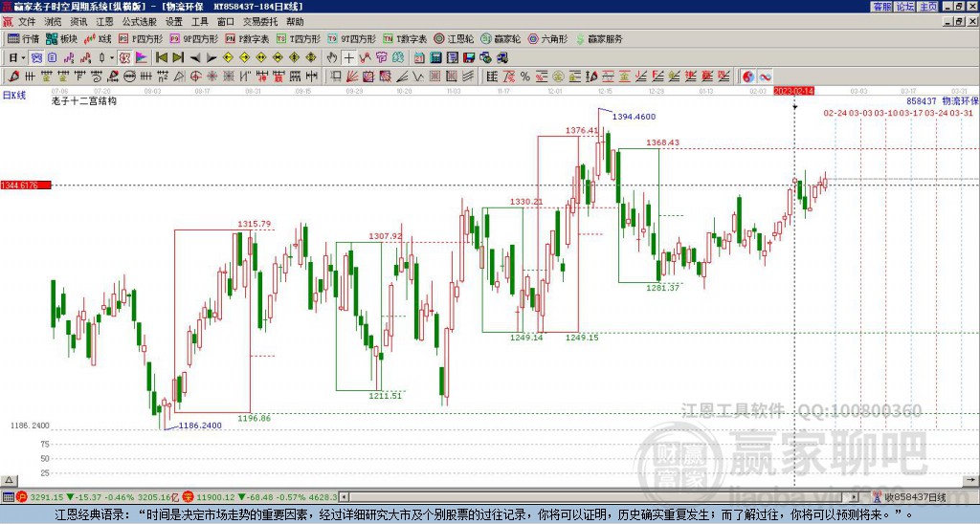
Task: Click the 板块 toolbar button
Action: [x=62, y=38]
